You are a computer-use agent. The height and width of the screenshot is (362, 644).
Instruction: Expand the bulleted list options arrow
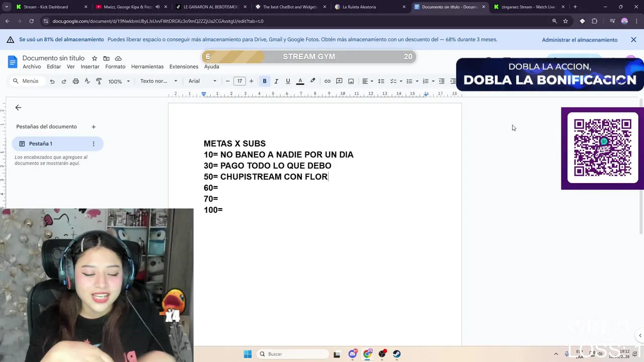click(x=417, y=81)
